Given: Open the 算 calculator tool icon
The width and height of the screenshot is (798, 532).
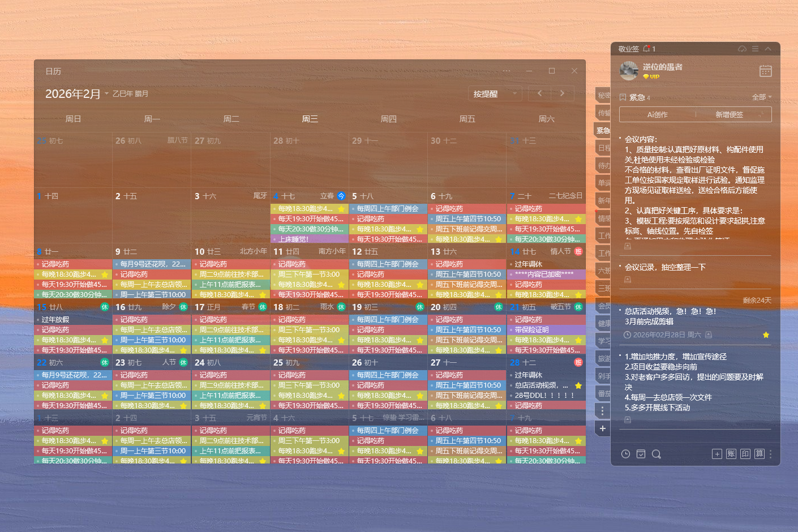Looking at the screenshot, I should click(x=759, y=454).
